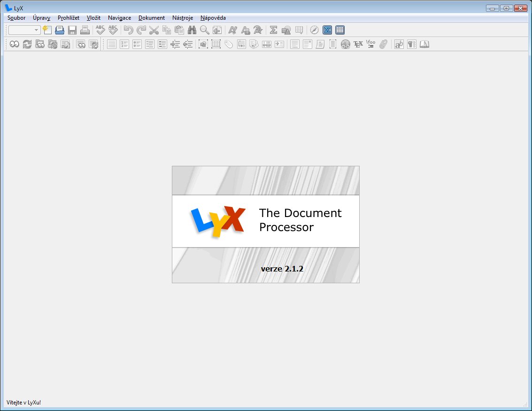The height and width of the screenshot is (411, 532).
Task: Open the outline compass icon
Action: [314, 30]
